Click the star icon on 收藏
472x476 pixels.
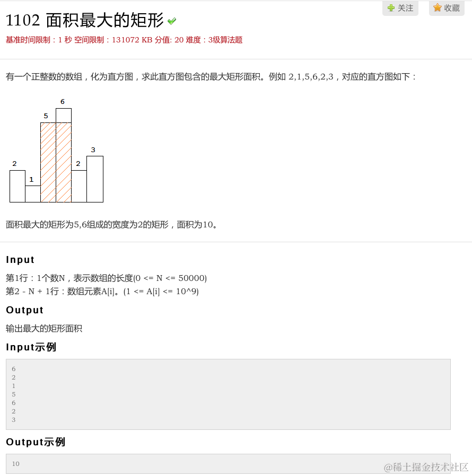click(438, 7)
